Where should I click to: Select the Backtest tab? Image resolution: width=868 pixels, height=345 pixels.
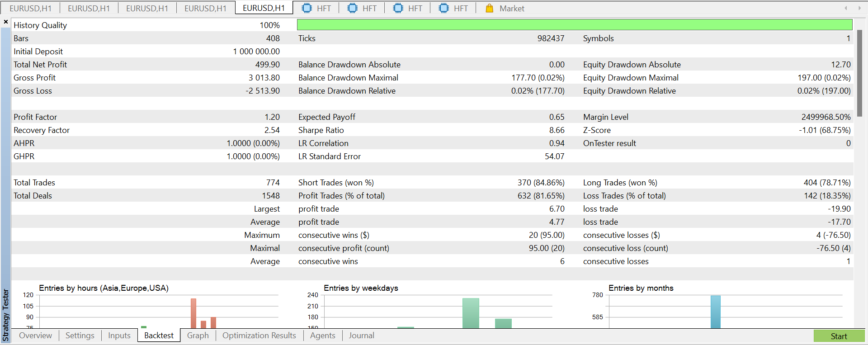click(159, 336)
